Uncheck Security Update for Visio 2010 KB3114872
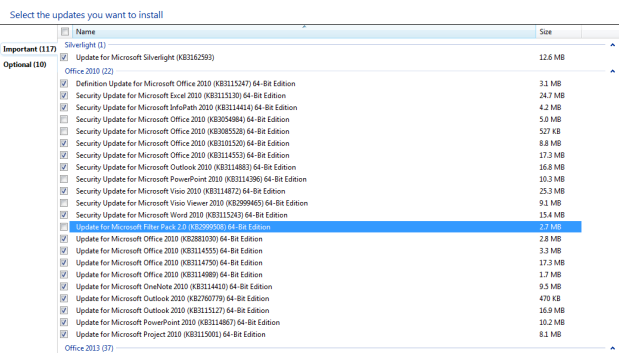This screenshot has width=619, height=363. [64, 191]
